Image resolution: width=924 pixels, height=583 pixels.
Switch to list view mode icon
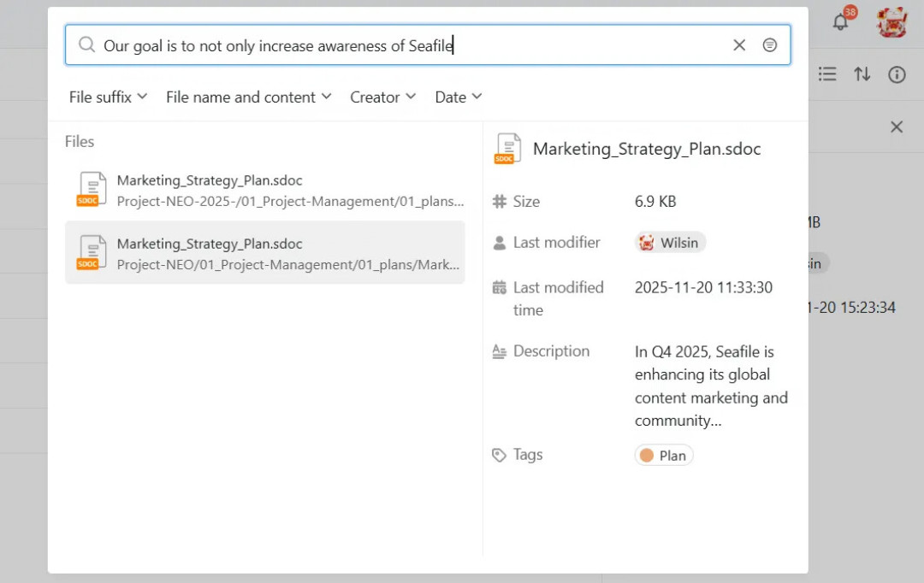click(x=827, y=74)
